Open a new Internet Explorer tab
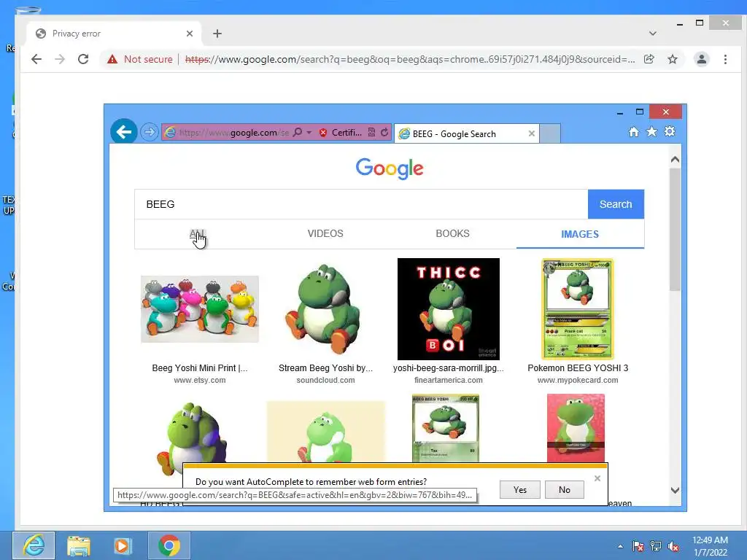The width and height of the screenshot is (747, 560). click(550, 134)
